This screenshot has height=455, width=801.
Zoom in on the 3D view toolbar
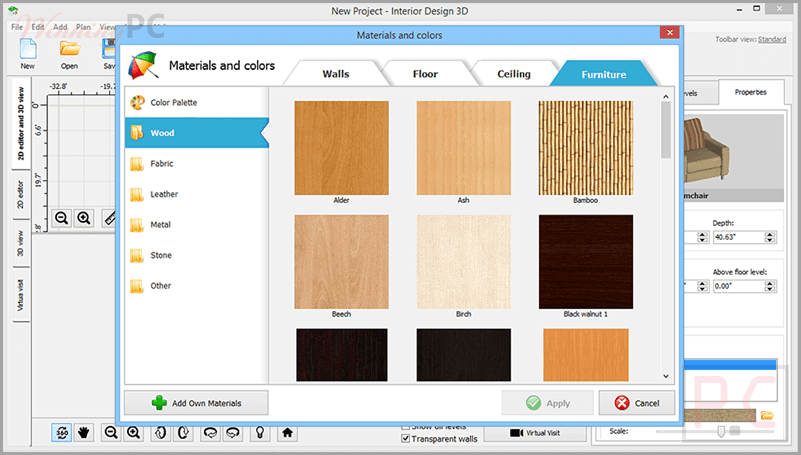coord(133,433)
